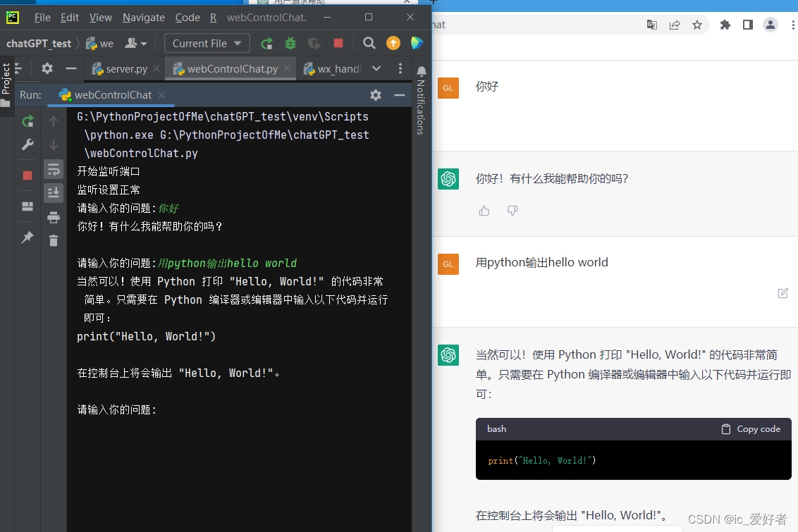Hide the Project panel with the minus icon
798x532 pixels.
pos(71,68)
